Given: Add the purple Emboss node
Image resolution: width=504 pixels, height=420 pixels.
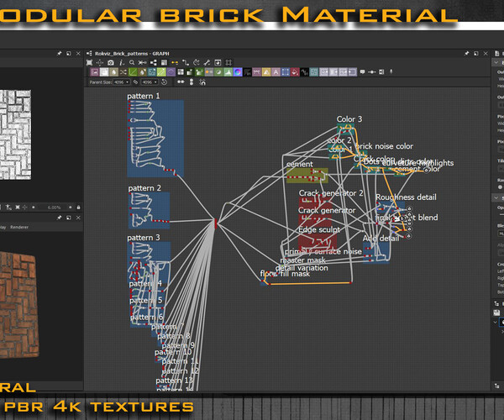Looking at the screenshot, I should [171, 72].
